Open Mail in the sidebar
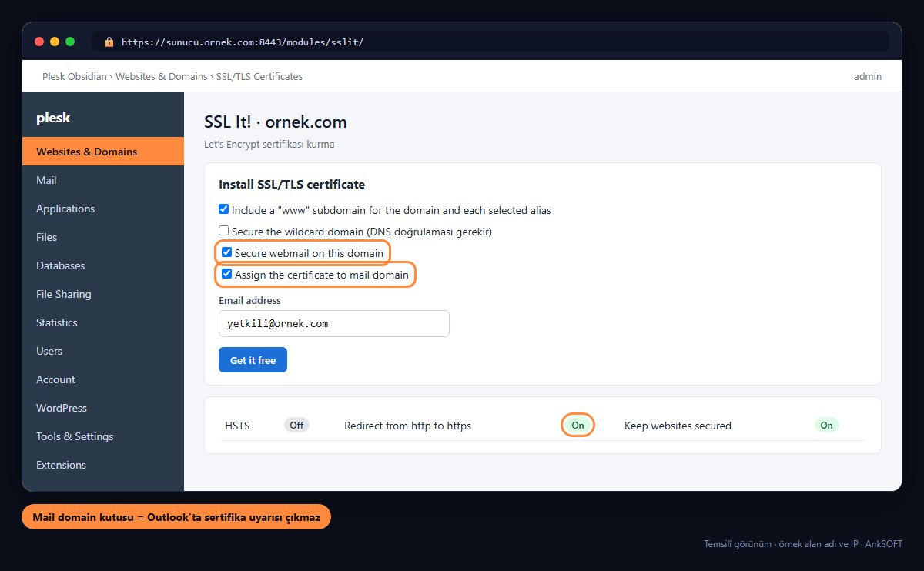Viewport: 924px width, 571px height. click(103, 180)
